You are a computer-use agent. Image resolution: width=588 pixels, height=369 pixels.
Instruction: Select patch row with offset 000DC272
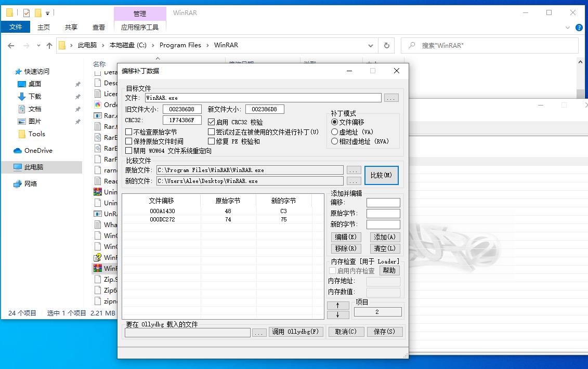tap(223, 219)
